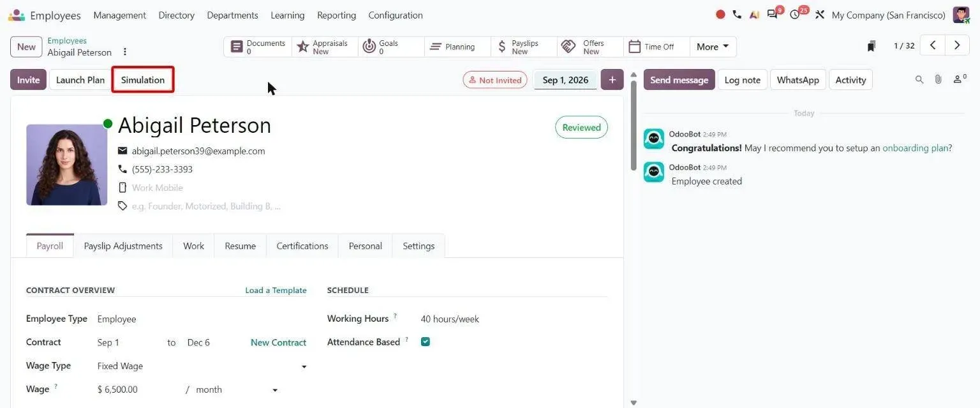Open the user avatar menu
Viewport: 980px width, 408px height.
click(x=961, y=15)
